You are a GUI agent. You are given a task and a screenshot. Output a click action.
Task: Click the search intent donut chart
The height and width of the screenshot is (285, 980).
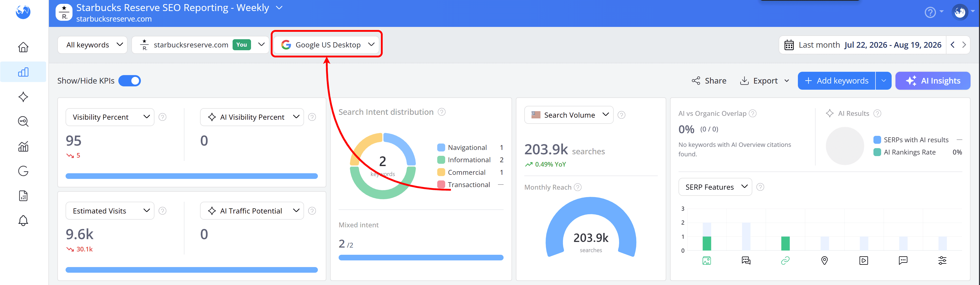383,166
